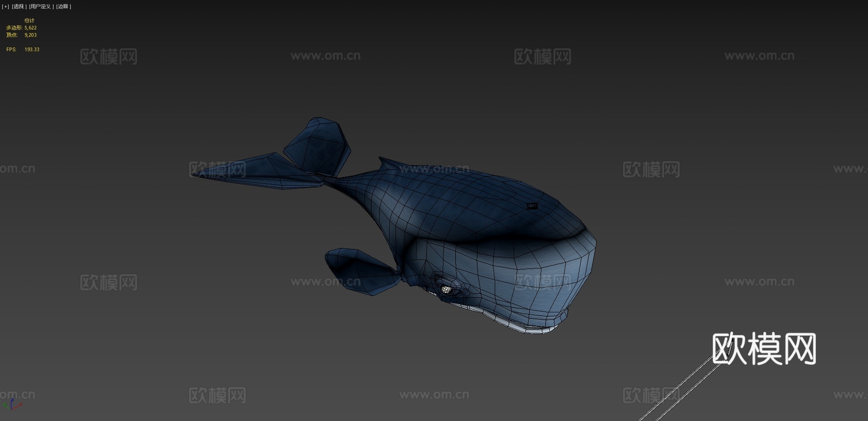Click the 顶点: label in statistics
This screenshot has width=868, height=421.
click(12, 35)
